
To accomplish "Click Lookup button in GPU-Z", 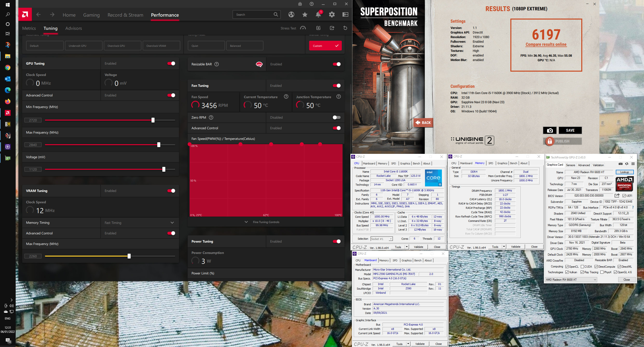I will [x=624, y=172].
